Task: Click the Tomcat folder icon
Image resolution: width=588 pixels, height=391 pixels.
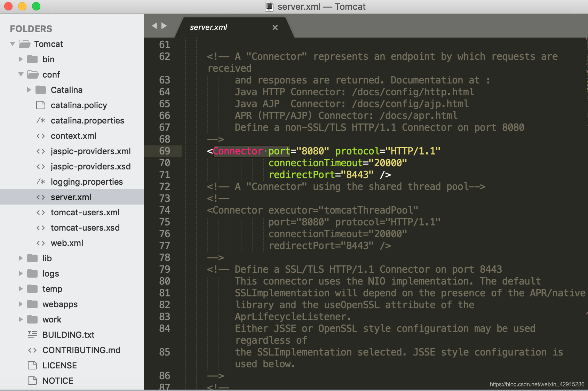Action: click(24, 44)
